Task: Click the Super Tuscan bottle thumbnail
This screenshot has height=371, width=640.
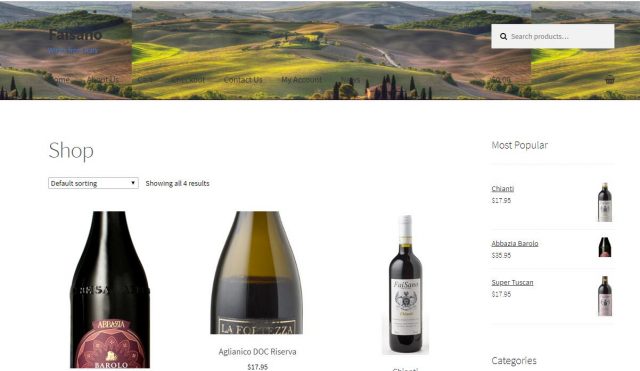Action: click(x=605, y=296)
